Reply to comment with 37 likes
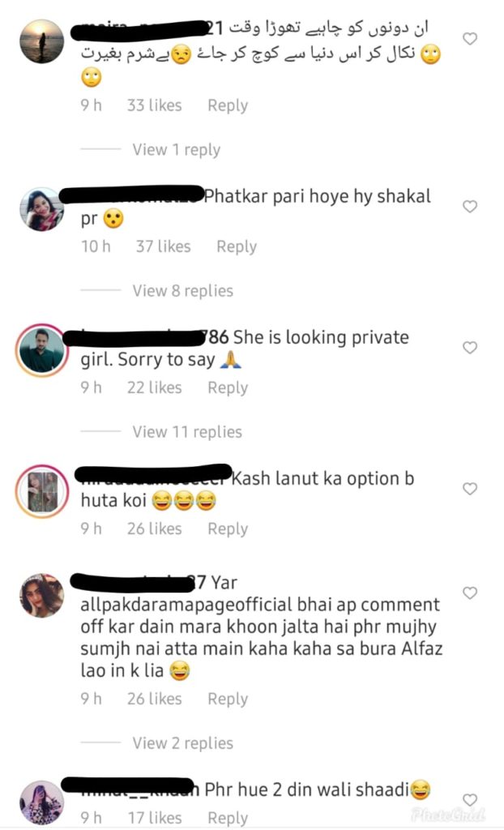 (237, 246)
